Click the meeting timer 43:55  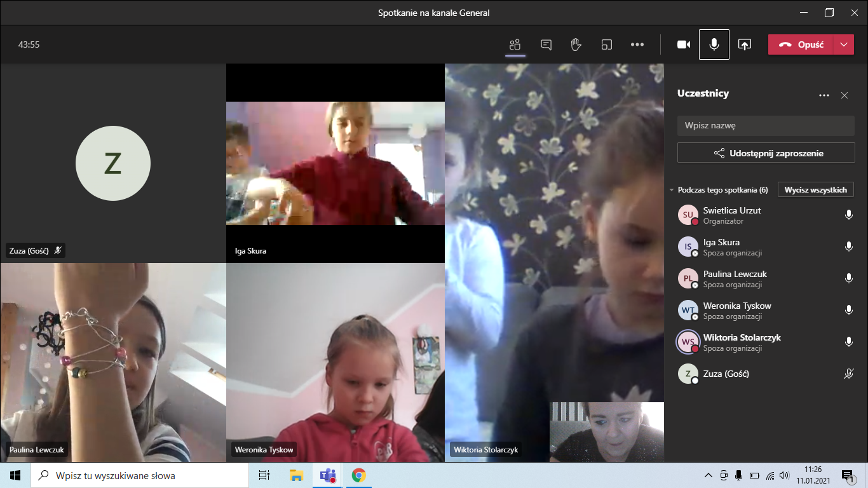tap(29, 44)
